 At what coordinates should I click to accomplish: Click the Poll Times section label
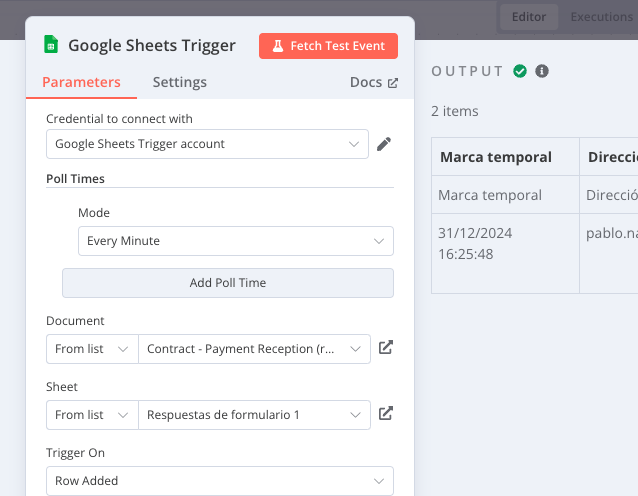pyautogui.click(x=75, y=179)
